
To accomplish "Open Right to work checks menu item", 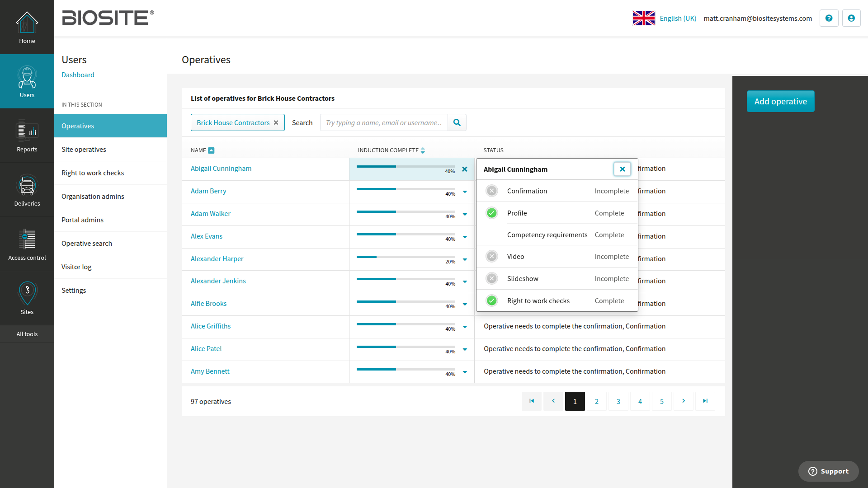I will click(x=110, y=173).
